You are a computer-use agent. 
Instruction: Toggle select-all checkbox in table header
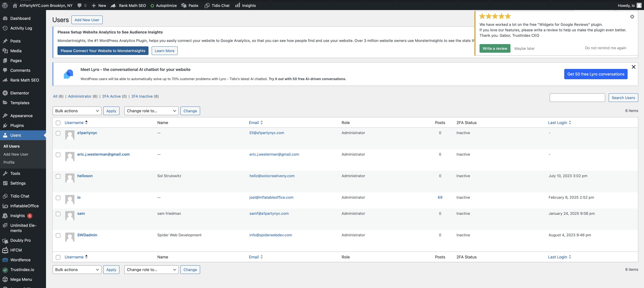pos(58,123)
